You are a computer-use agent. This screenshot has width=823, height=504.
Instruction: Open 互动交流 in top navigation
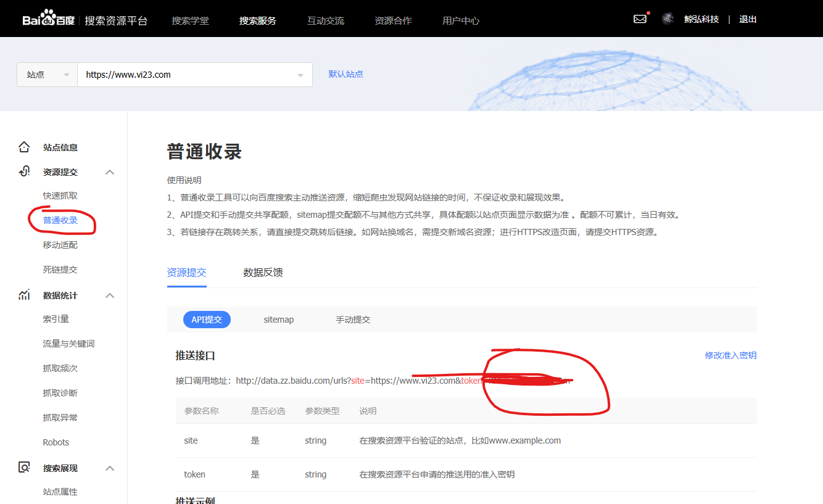[x=326, y=20]
